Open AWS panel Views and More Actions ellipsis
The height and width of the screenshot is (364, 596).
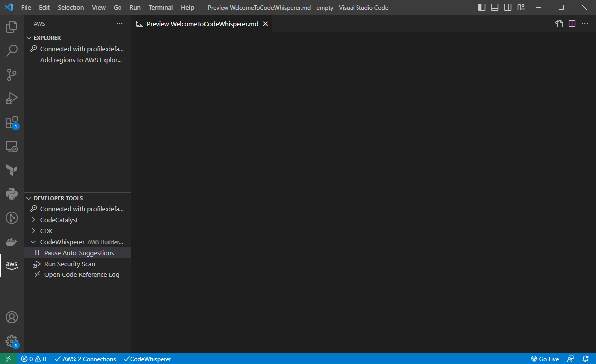(119, 24)
